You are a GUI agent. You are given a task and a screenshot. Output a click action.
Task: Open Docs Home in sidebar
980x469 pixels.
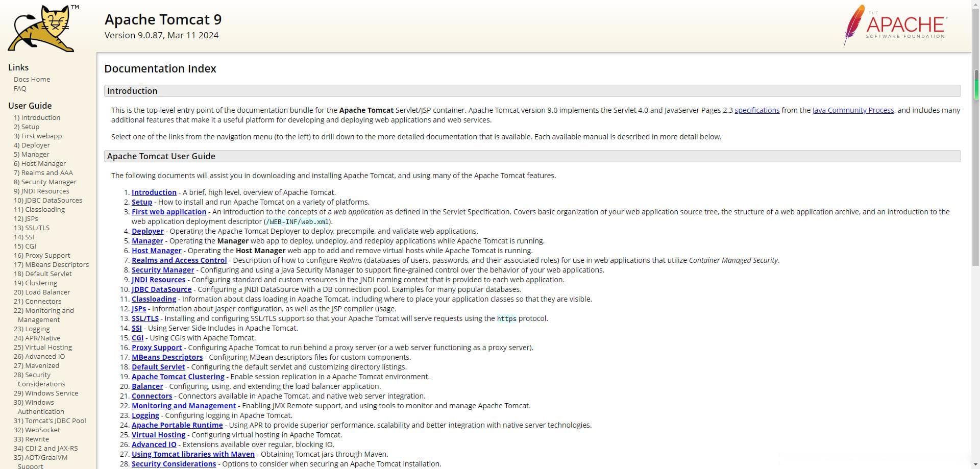(x=32, y=79)
